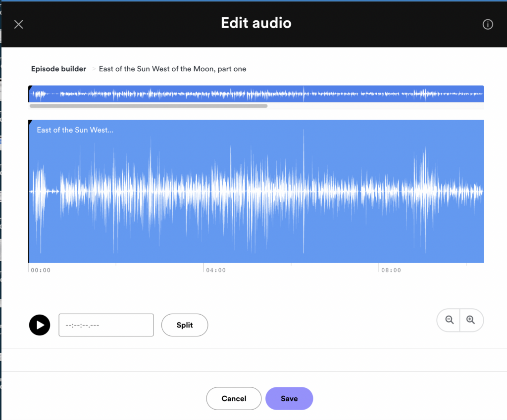Close the Edit audio dialog
Screen dimensions: 507x420
18,24
